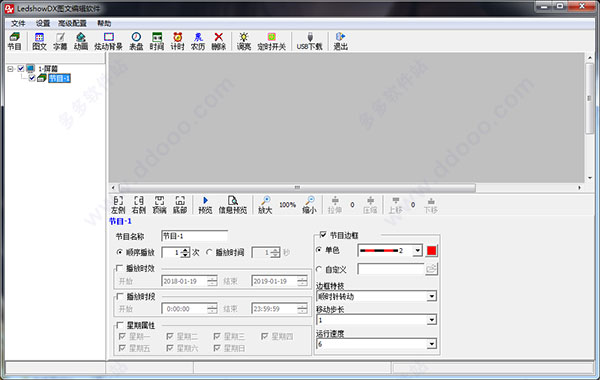Screen dimensions: 600x380
Task: Click the 删除 delete toolbar icon
Action: 218,41
